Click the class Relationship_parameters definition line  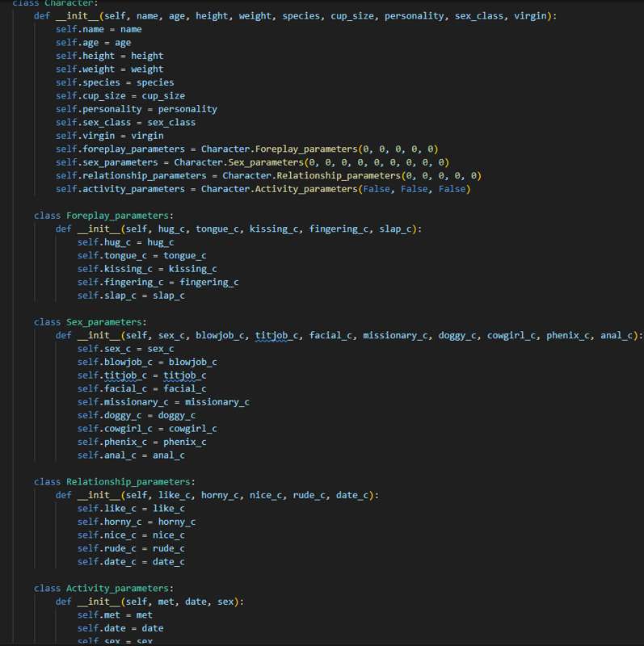coord(114,482)
